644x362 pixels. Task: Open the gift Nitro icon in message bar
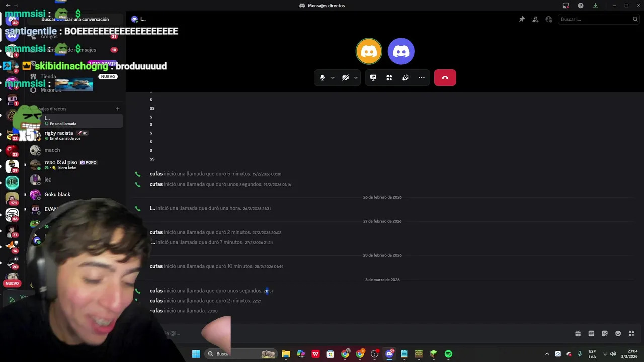578,333
